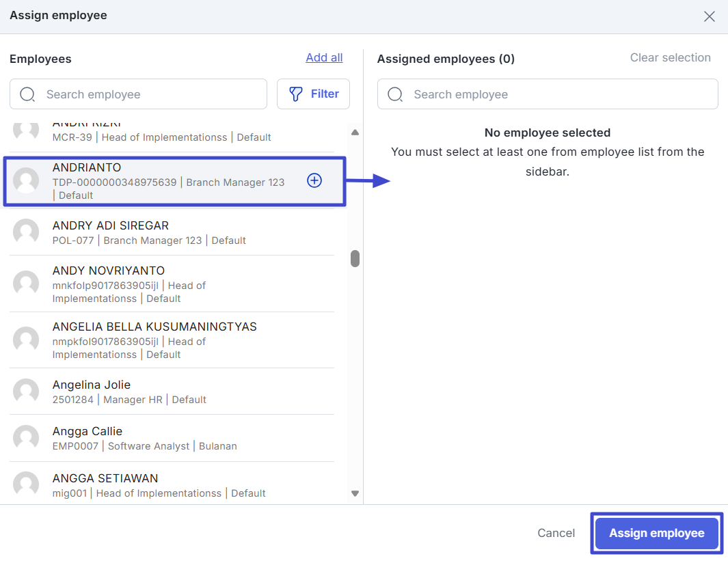Click Clear selection link
728x565 pixels.
click(x=670, y=58)
